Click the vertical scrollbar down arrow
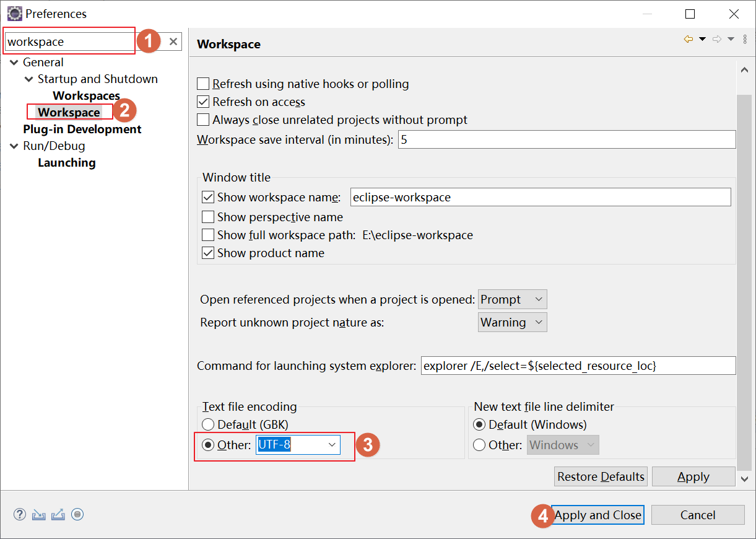756x539 pixels. 745,478
